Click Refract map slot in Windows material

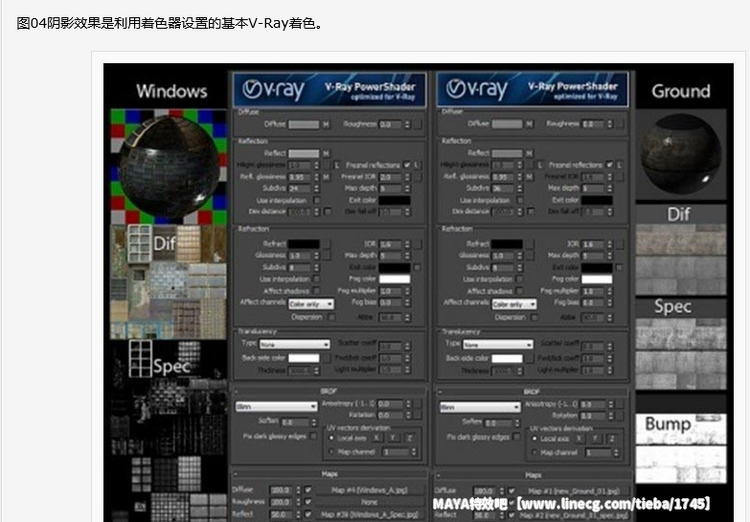[326, 244]
